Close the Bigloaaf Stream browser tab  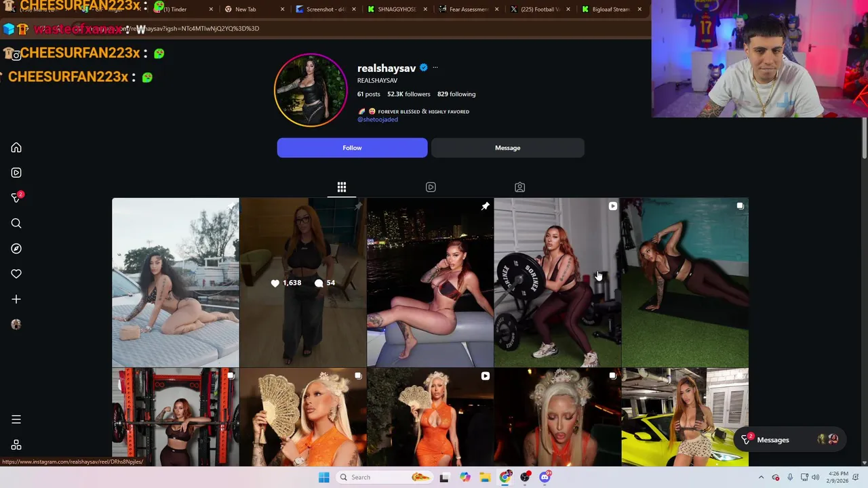[x=639, y=9]
